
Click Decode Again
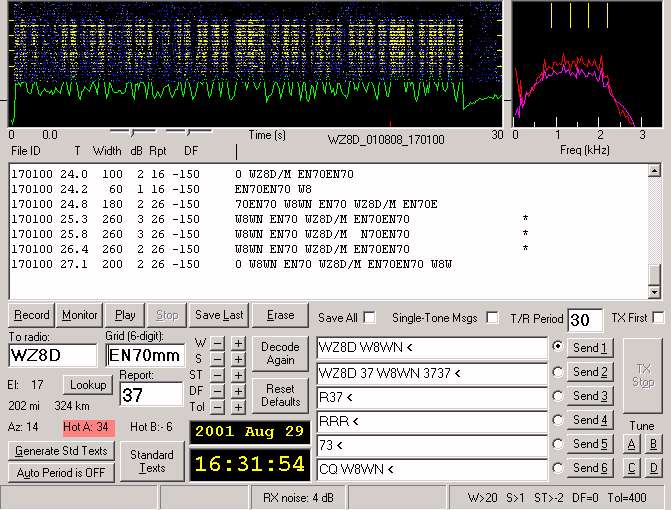279,354
